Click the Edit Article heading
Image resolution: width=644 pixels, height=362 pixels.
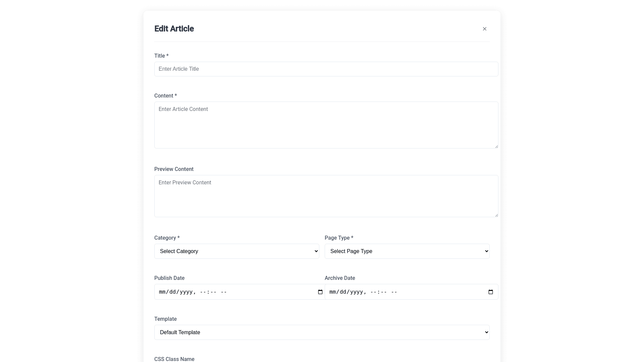[x=174, y=29]
